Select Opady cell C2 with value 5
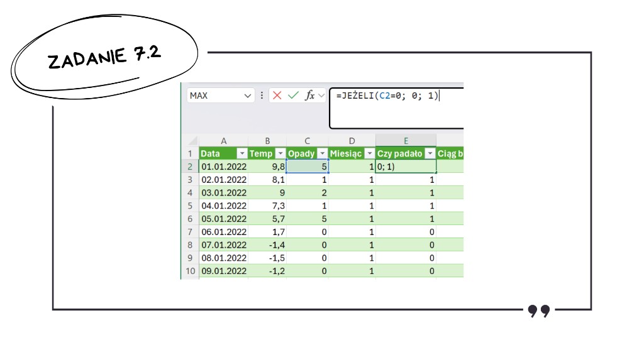 point(307,167)
